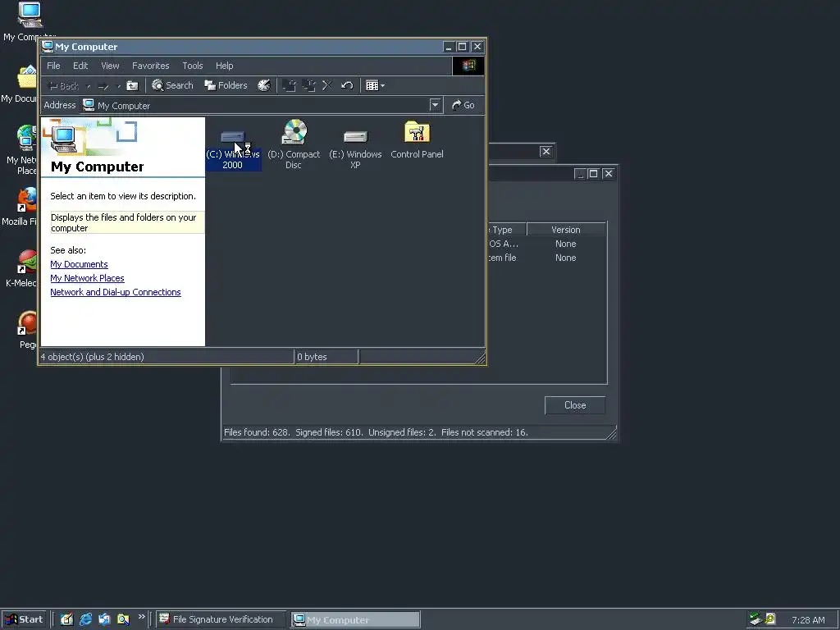The width and height of the screenshot is (840, 630).
Task: Select the My Documents desktop icon
Action: (20, 84)
